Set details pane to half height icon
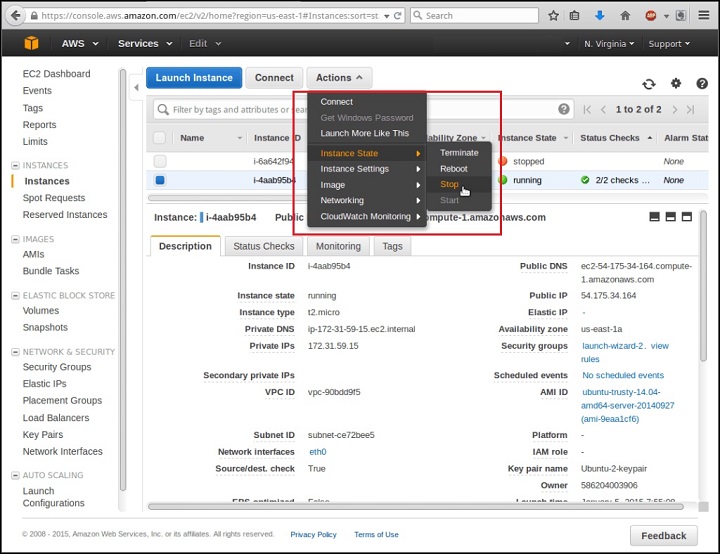720x554 pixels. [x=670, y=217]
